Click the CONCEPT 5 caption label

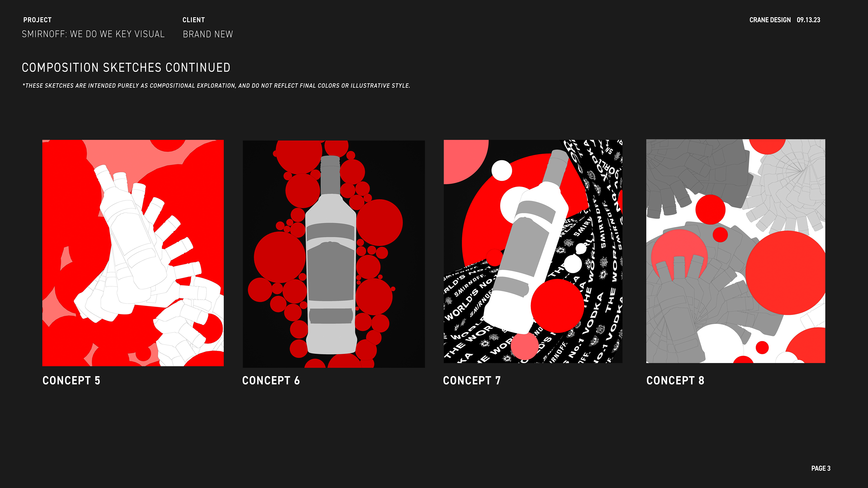point(71,380)
